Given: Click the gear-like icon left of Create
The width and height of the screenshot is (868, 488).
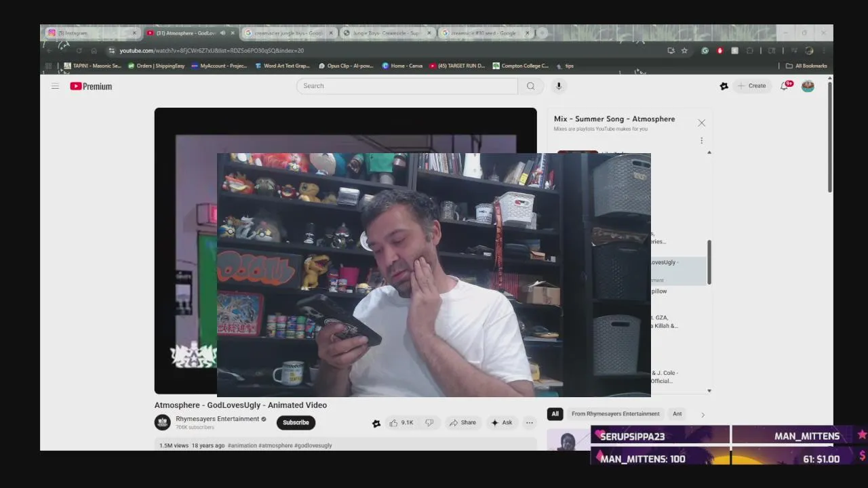Looking at the screenshot, I should click(x=724, y=86).
